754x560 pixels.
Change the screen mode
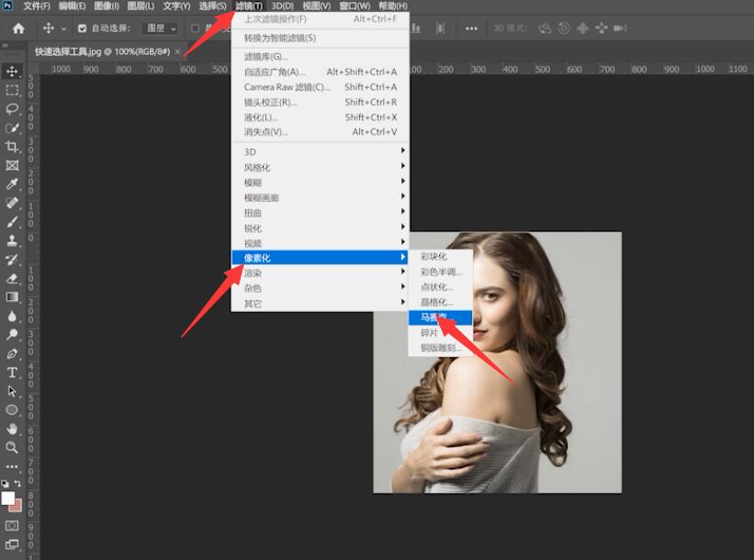[x=12, y=544]
